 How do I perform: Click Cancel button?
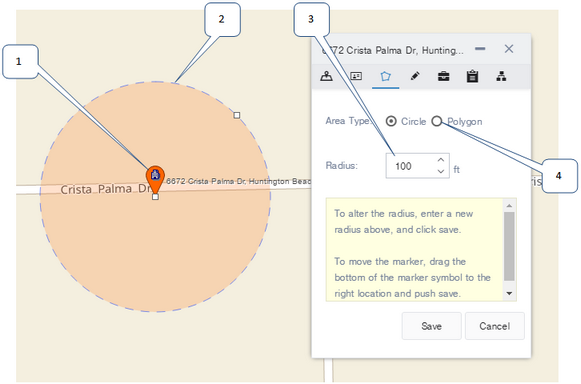pos(495,326)
